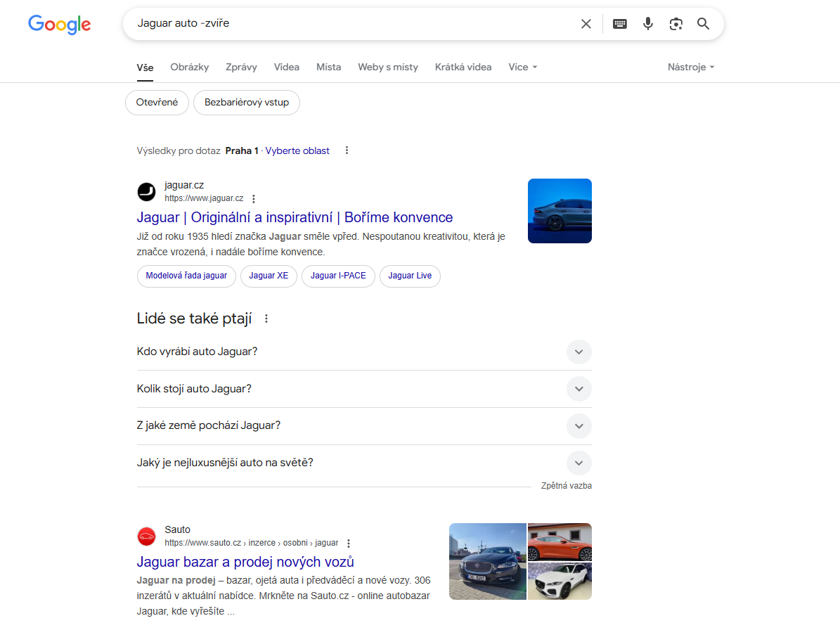Open the Více dropdown menu

[x=522, y=67]
